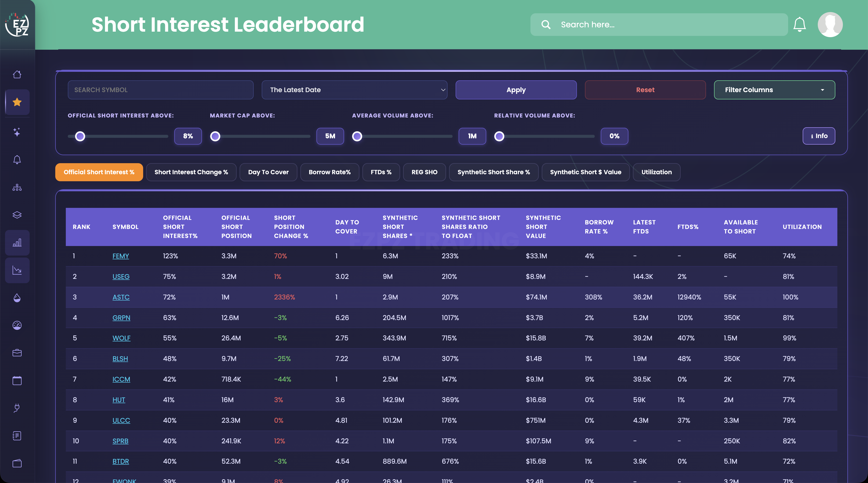Click the UTILIZATION column header

[x=802, y=227]
